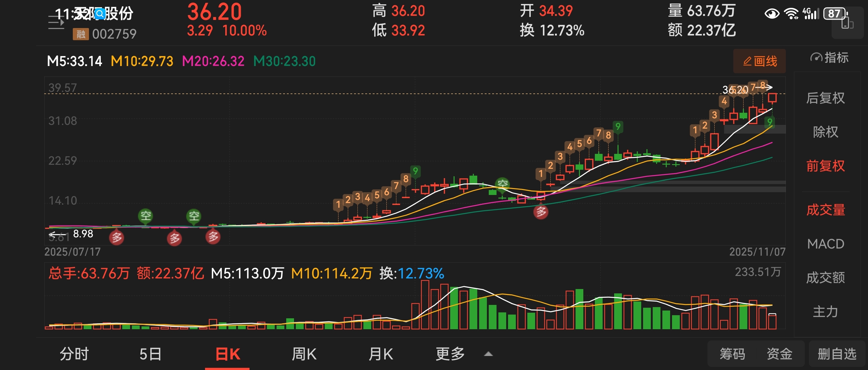The width and height of the screenshot is (868, 370).
Task: Switch to 周K weekly chart tab
Action: coord(304,354)
